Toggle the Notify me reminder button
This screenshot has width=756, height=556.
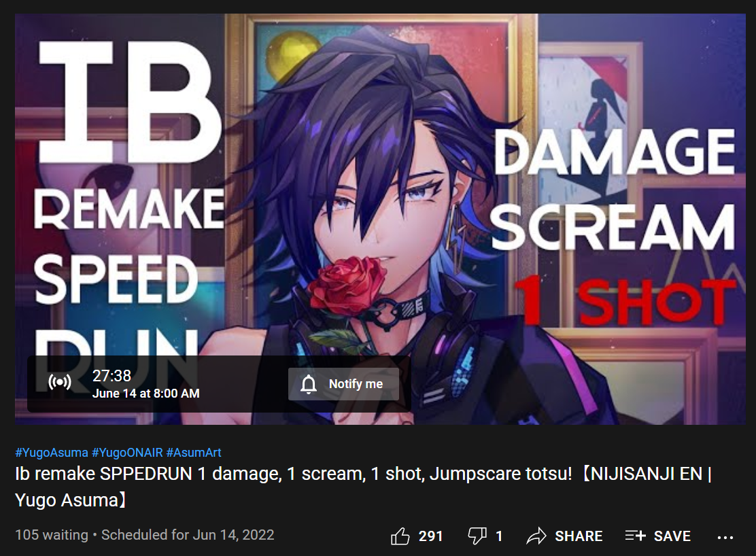(343, 384)
